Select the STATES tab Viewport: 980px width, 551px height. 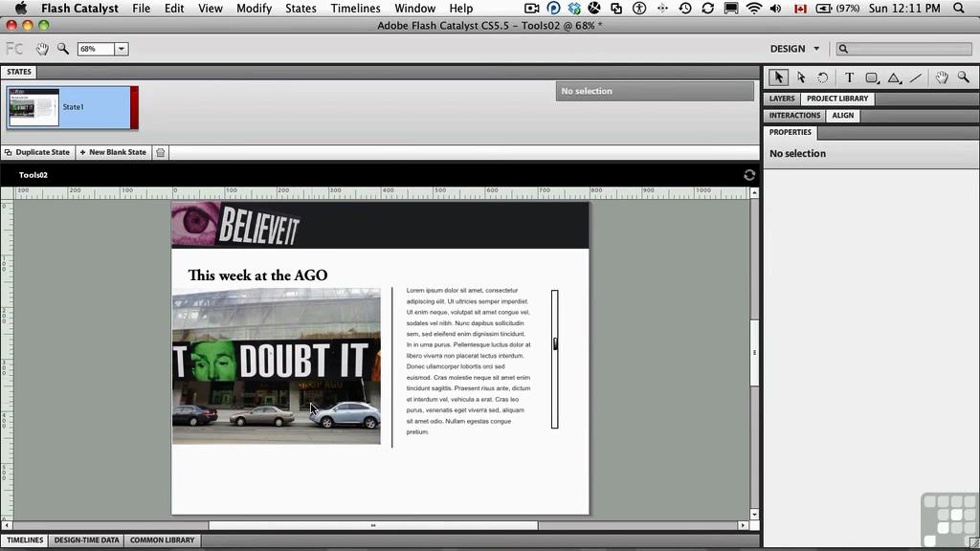(19, 72)
